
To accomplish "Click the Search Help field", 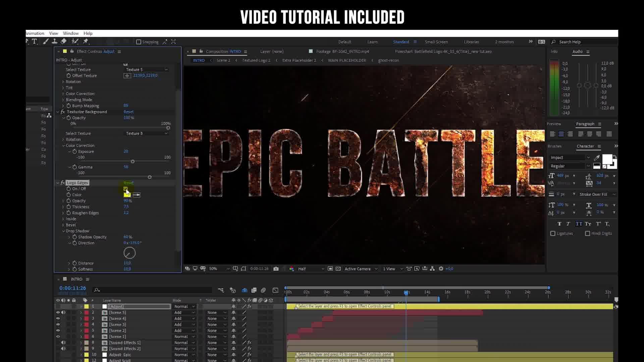I will (x=584, y=42).
